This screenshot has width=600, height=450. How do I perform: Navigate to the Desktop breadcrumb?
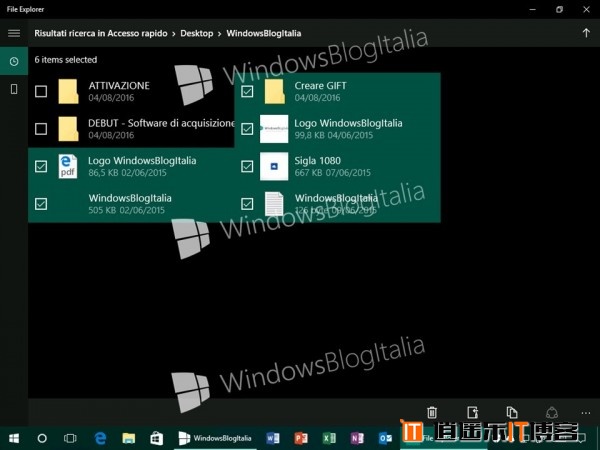click(x=197, y=33)
